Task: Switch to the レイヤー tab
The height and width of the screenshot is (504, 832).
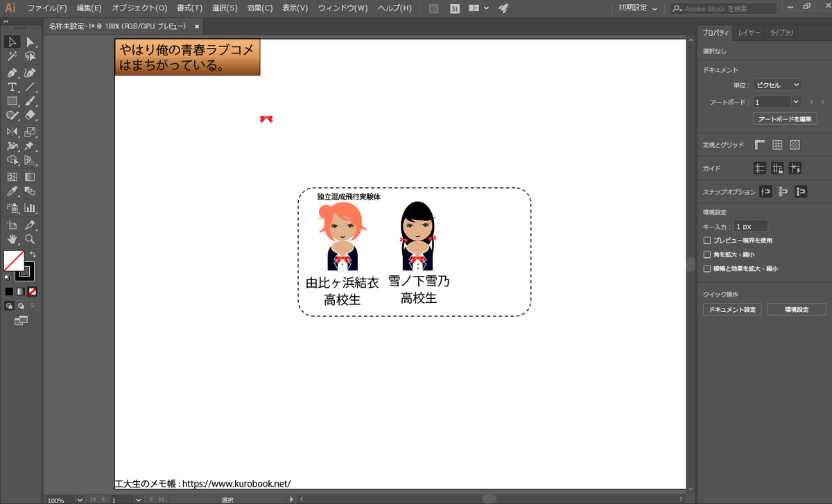Action: 749,33
